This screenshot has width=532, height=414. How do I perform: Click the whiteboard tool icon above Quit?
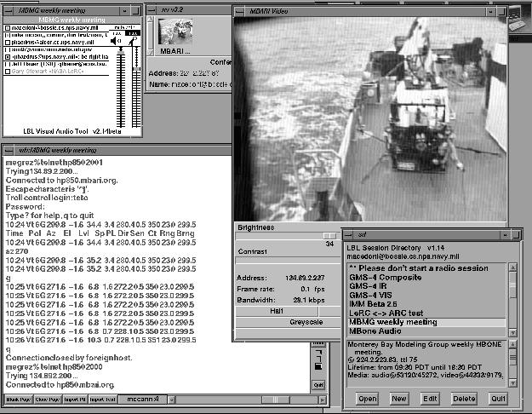tap(318, 365)
